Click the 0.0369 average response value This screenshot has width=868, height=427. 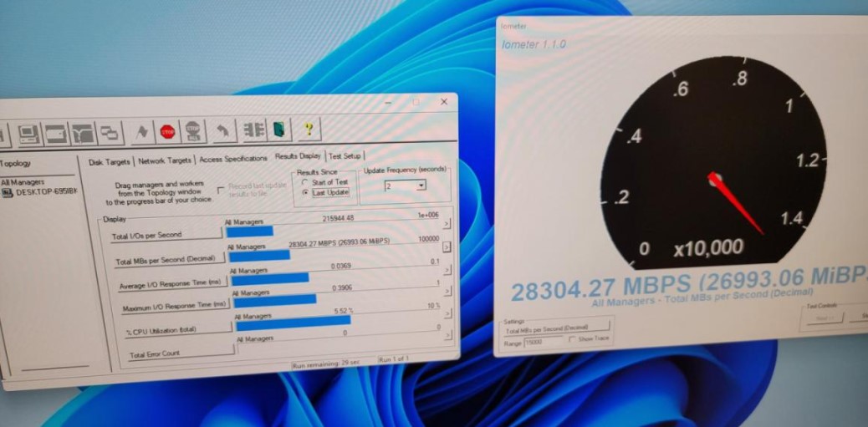[x=341, y=266]
